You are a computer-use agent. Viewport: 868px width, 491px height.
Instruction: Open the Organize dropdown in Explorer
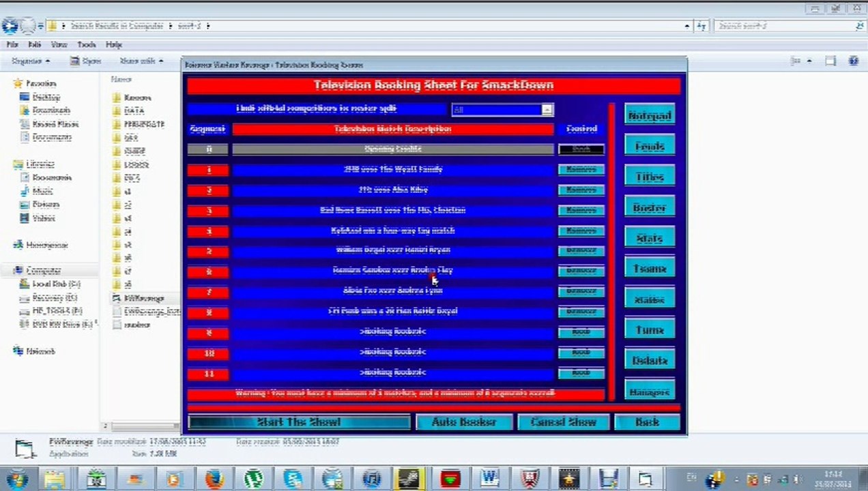(x=31, y=61)
